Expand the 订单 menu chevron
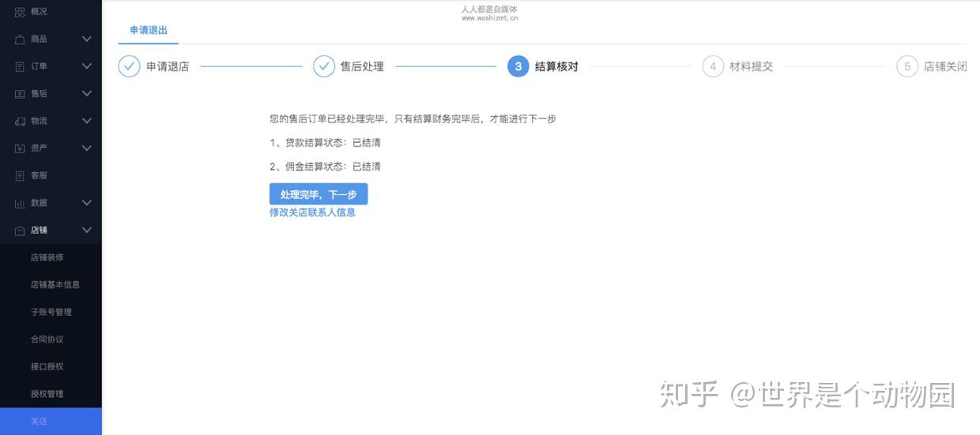980x435 pixels. pos(87,66)
